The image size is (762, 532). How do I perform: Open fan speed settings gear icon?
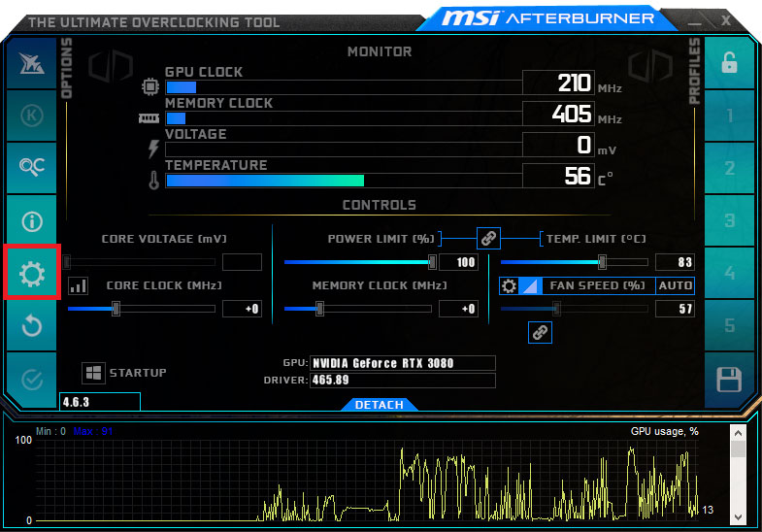[509, 285]
